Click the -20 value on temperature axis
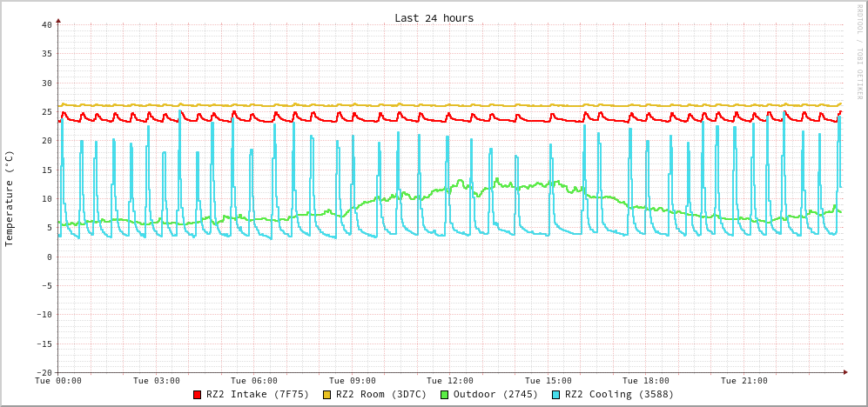The width and height of the screenshot is (868, 407). pyautogui.click(x=44, y=372)
